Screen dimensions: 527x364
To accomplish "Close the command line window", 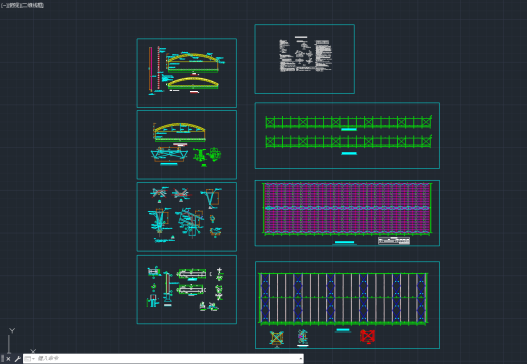I will [x=8, y=359].
